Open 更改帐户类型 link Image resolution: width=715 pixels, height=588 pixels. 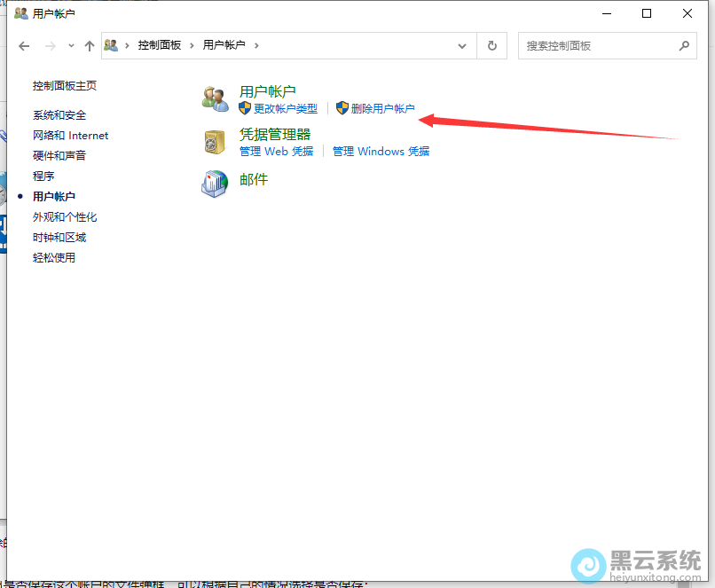pos(285,109)
